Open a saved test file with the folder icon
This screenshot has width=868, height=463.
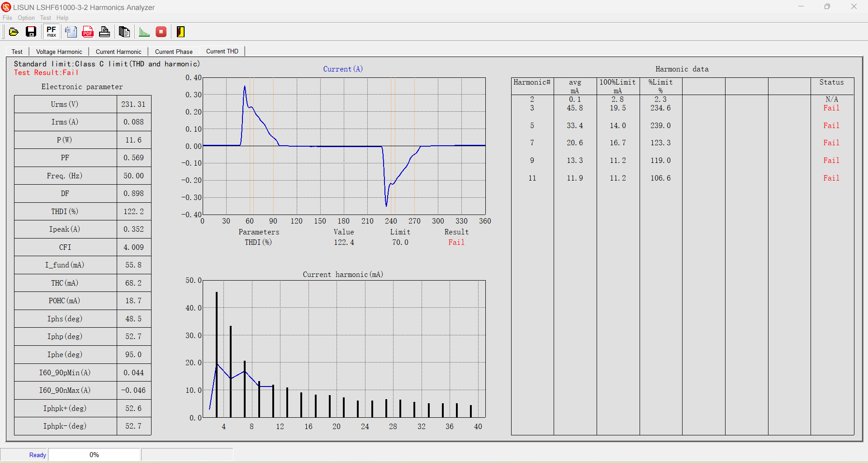pos(14,32)
